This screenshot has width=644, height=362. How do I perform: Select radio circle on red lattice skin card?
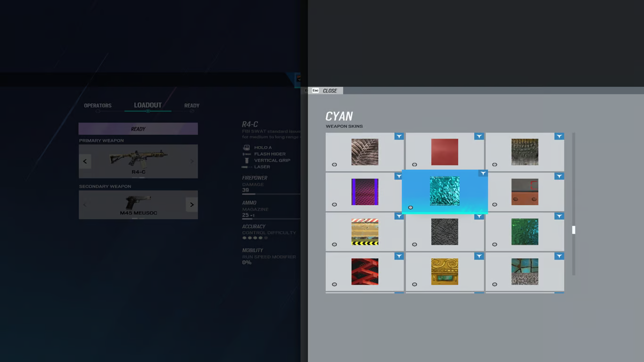tap(334, 284)
